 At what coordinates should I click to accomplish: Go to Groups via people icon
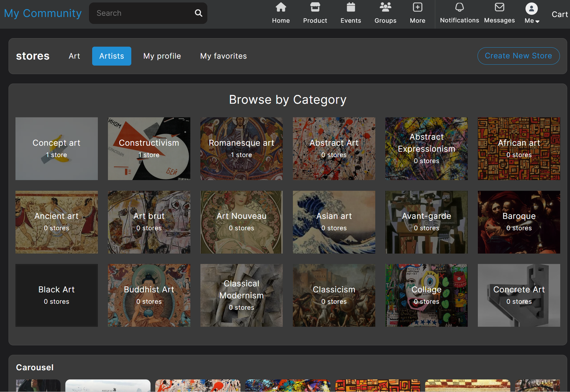385,7
